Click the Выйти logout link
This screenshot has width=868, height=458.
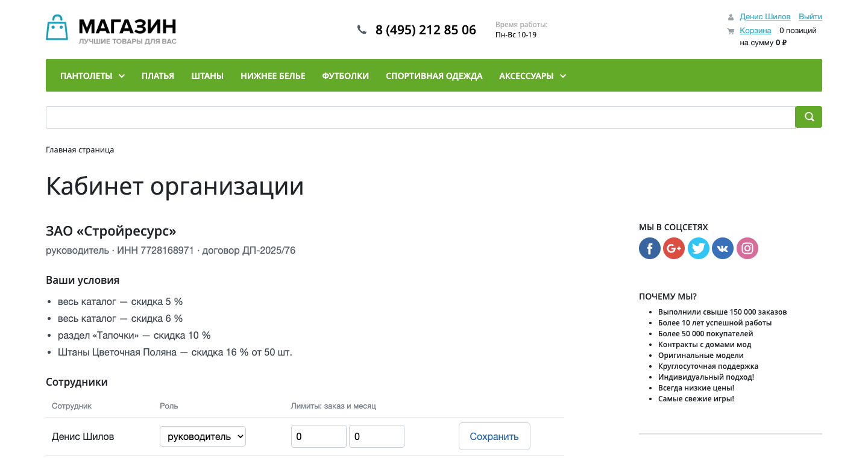pos(810,17)
